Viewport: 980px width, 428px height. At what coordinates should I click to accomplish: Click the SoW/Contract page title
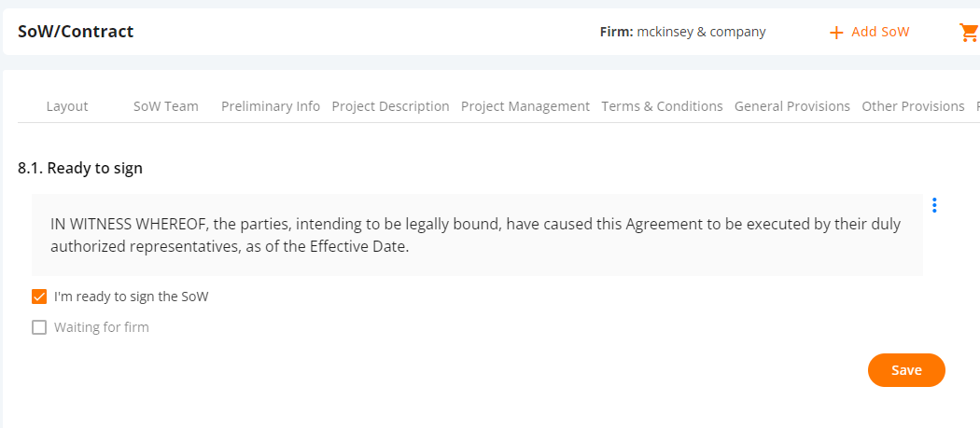[x=76, y=32]
